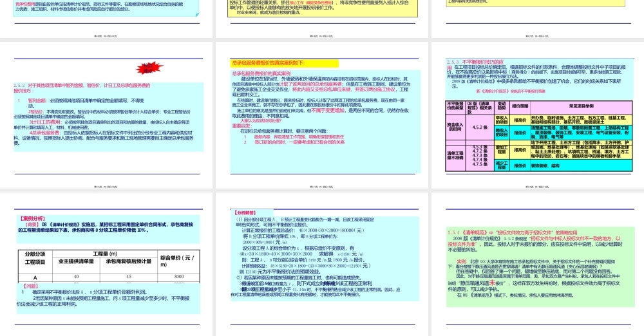Screen dimensions: 644x336
Task: Select the 4.5.2 条 table cell
Action: coord(480,127)
